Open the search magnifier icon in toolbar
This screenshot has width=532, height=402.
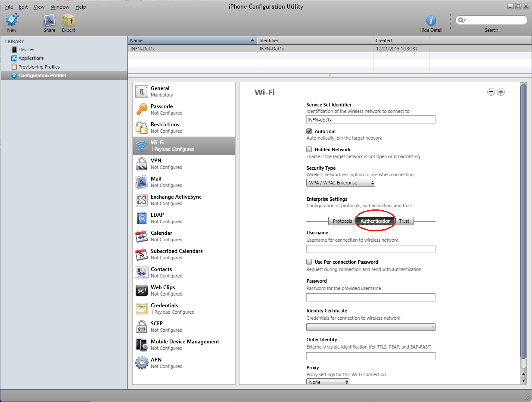click(462, 20)
